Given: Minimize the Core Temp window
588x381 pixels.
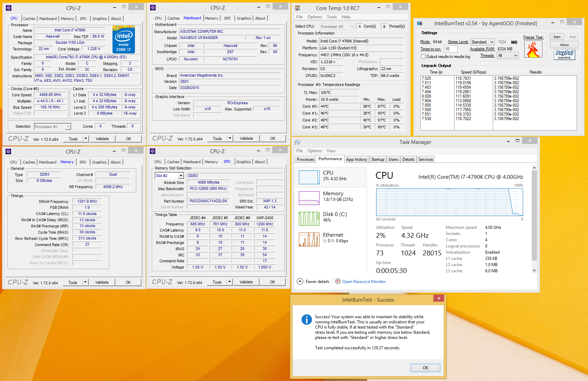Looking at the screenshot, I should (x=379, y=7).
